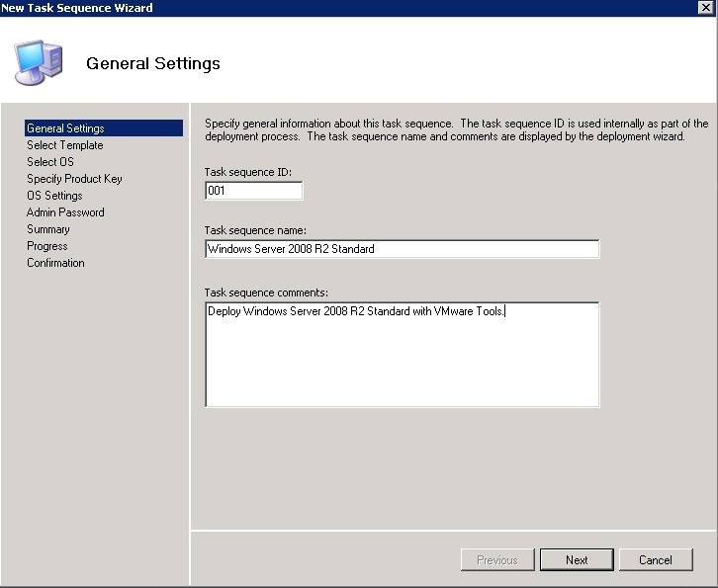
Task: Click inside Task sequence comments box
Action: (403, 354)
